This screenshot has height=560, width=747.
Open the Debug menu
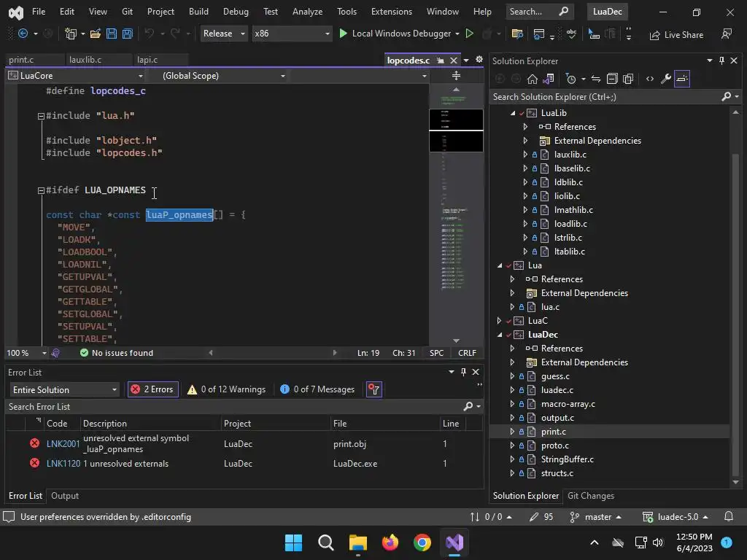click(x=236, y=12)
